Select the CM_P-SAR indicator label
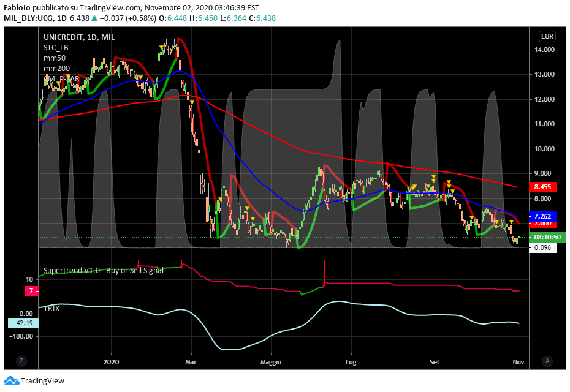The height and width of the screenshot is (392, 570). click(x=61, y=79)
